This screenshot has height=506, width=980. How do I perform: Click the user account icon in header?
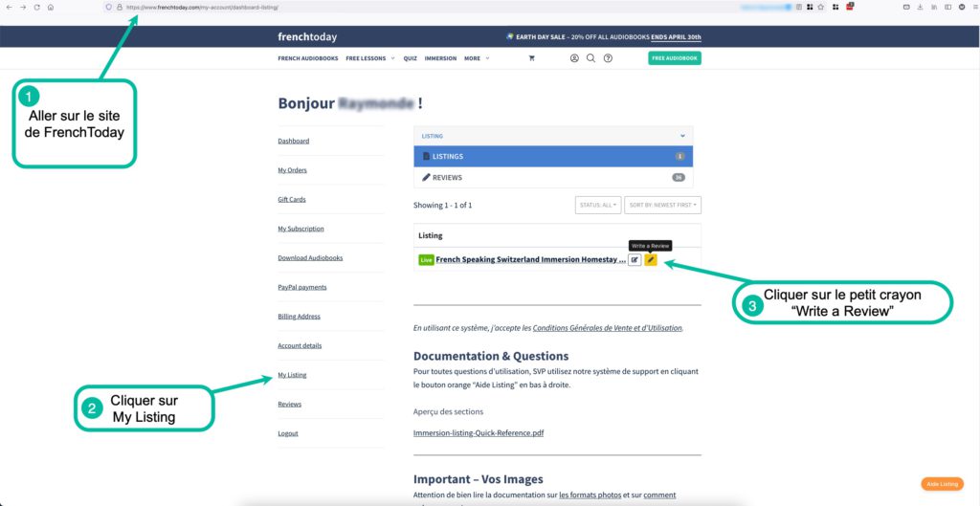(574, 58)
